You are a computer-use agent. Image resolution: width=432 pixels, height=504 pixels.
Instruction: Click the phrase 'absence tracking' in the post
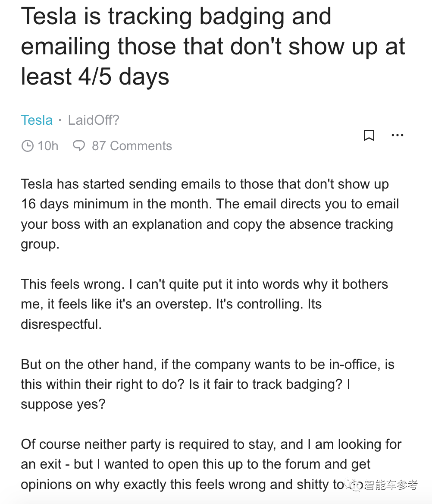[341, 224]
